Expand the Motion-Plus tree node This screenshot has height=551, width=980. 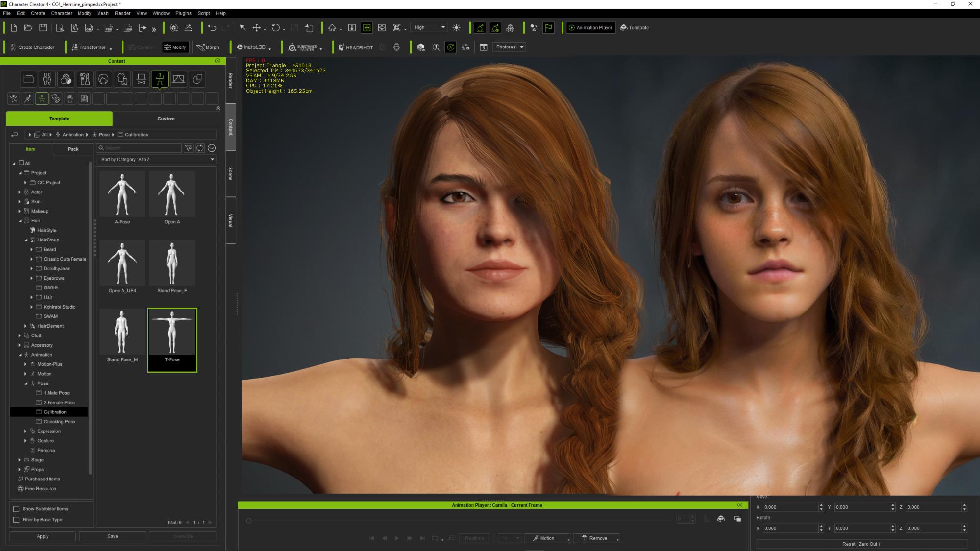[x=26, y=364]
